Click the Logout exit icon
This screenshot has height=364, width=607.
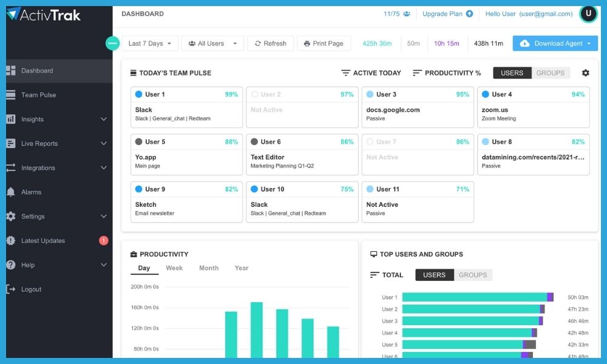11,289
